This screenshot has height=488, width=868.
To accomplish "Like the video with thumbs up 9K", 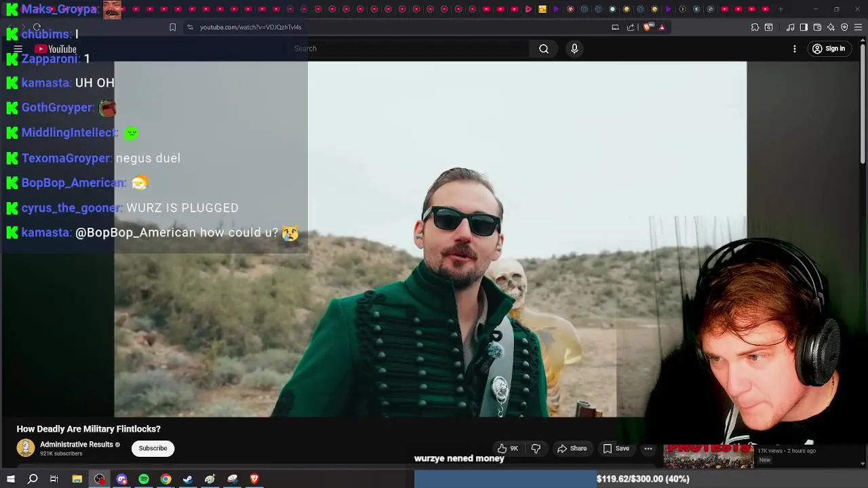I will tap(507, 449).
